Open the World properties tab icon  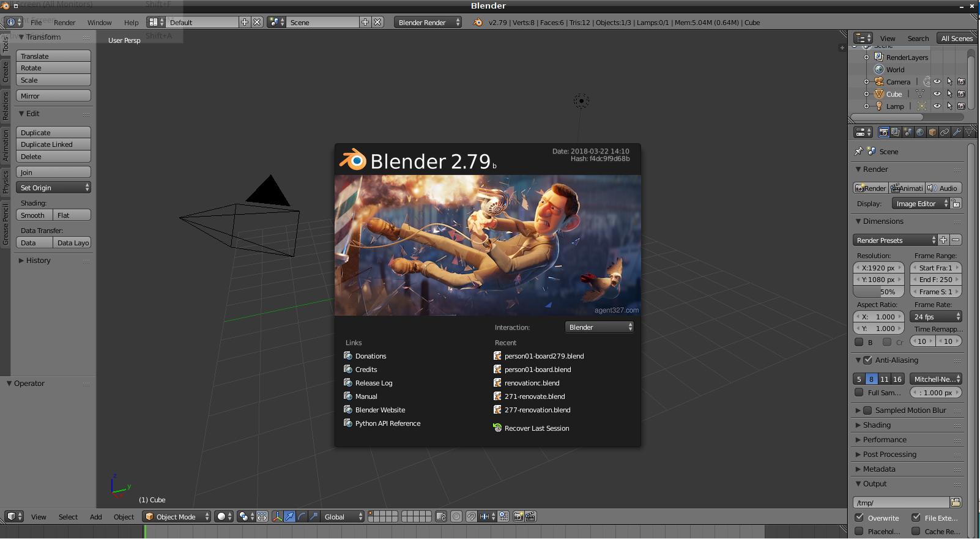pyautogui.click(x=920, y=132)
